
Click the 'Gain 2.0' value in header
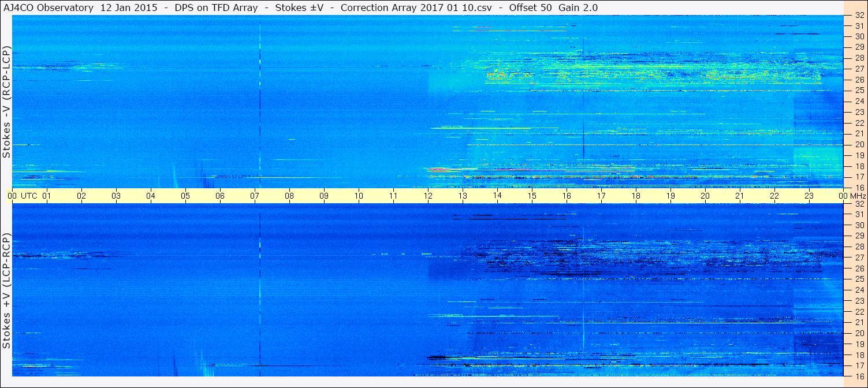coord(578,8)
